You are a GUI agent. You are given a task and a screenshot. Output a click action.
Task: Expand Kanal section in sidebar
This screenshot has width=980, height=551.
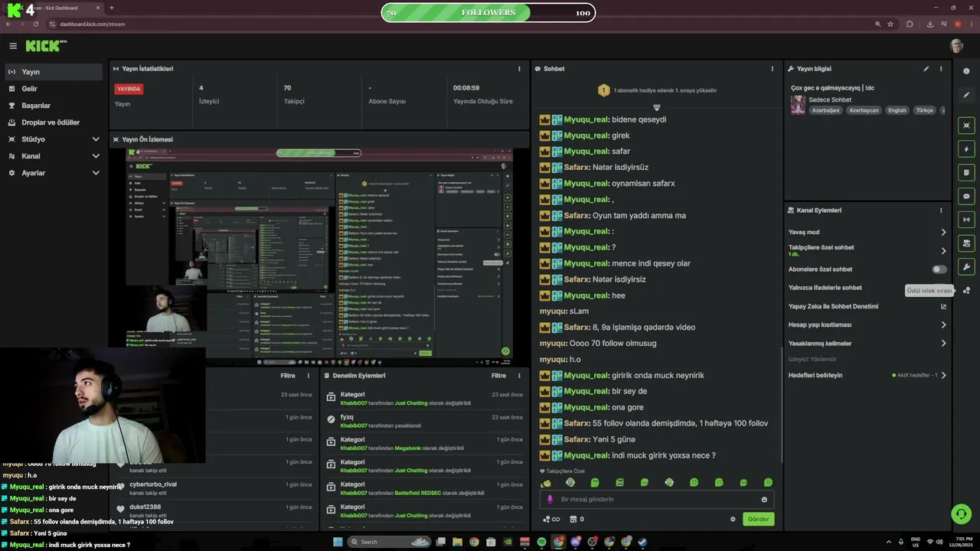tap(96, 156)
